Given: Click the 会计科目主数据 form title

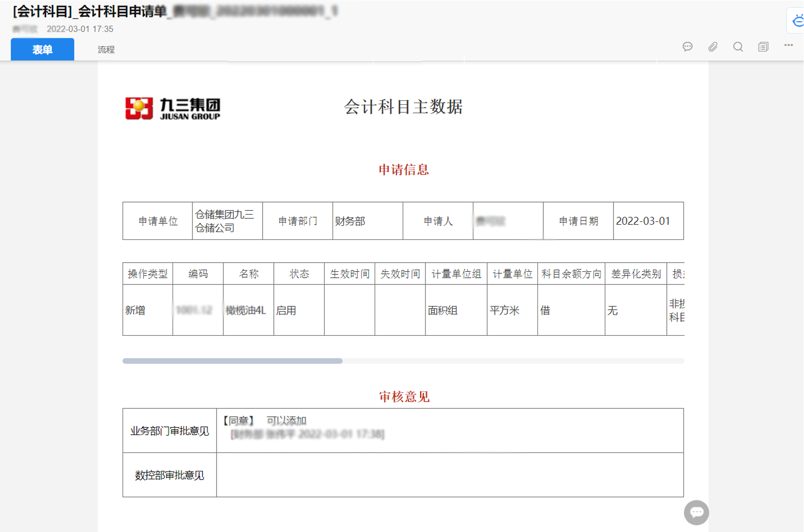Looking at the screenshot, I should click(x=403, y=107).
